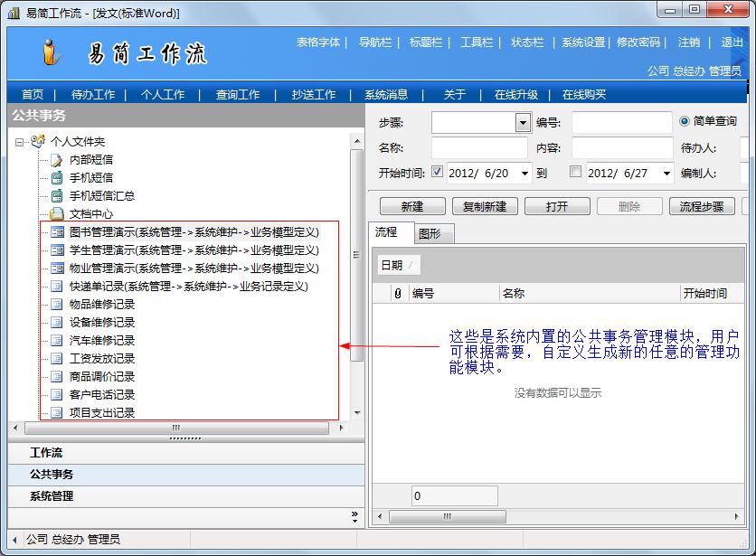The image size is (756, 556).
Task: Click the 编号 input field
Action: point(622,122)
